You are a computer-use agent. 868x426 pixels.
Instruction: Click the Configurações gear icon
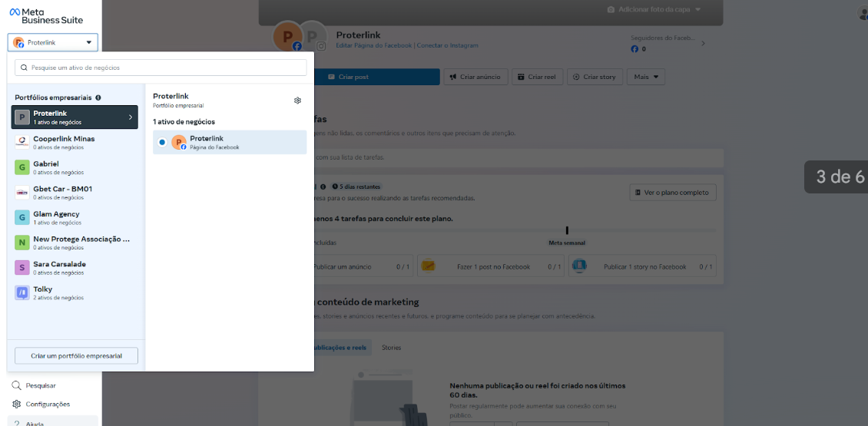pos(17,405)
